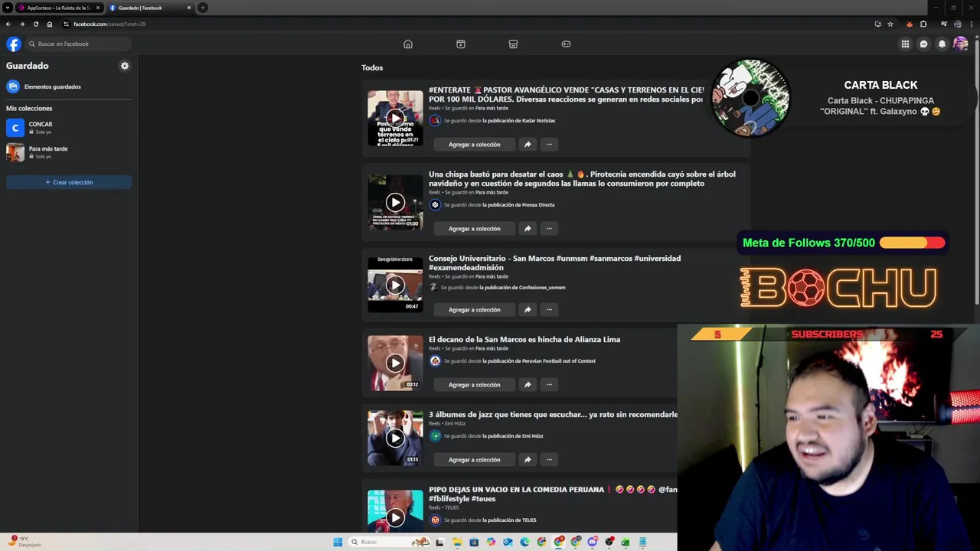Open the Emi Hdzz publication link
This screenshot has width=980, height=551.
pos(513,435)
